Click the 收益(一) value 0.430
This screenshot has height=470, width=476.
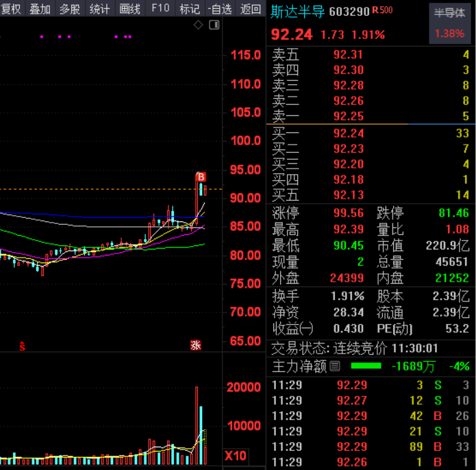coord(348,328)
